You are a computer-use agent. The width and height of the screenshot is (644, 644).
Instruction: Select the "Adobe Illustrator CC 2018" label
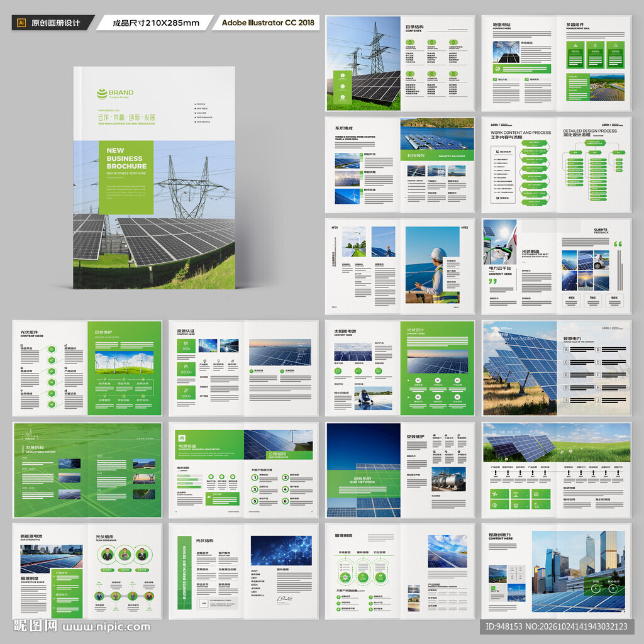tap(268, 23)
